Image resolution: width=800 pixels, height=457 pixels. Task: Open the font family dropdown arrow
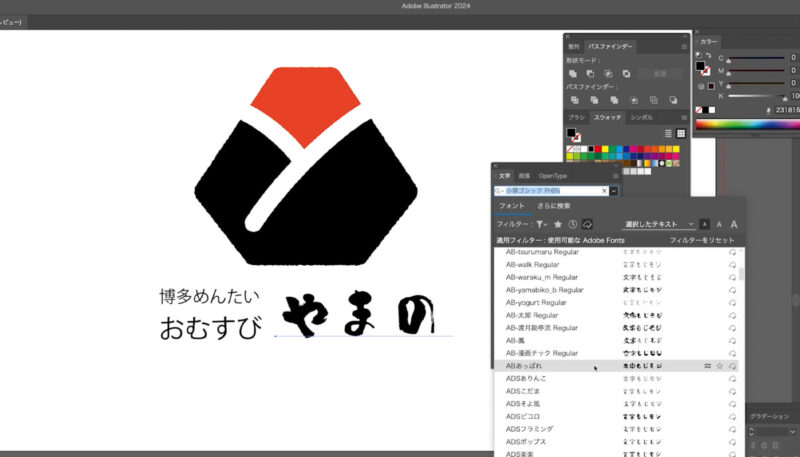point(614,191)
